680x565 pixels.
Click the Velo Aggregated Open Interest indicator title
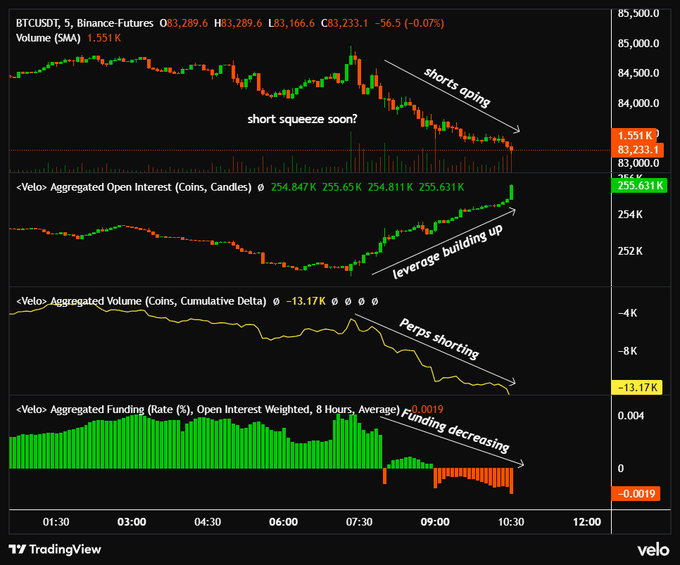click(134, 187)
